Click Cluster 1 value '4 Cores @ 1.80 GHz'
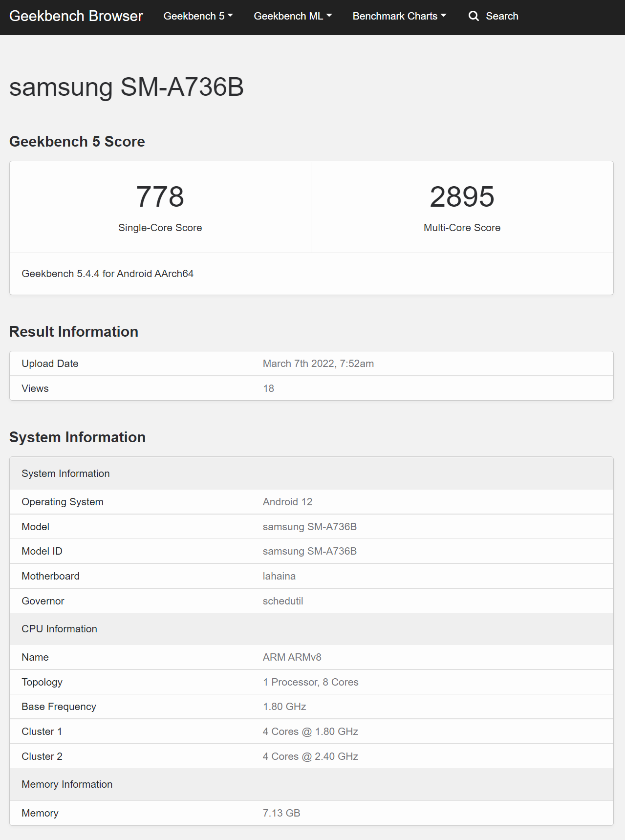The height and width of the screenshot is (840, 625). pyautogui.click(x=310, y=732)
